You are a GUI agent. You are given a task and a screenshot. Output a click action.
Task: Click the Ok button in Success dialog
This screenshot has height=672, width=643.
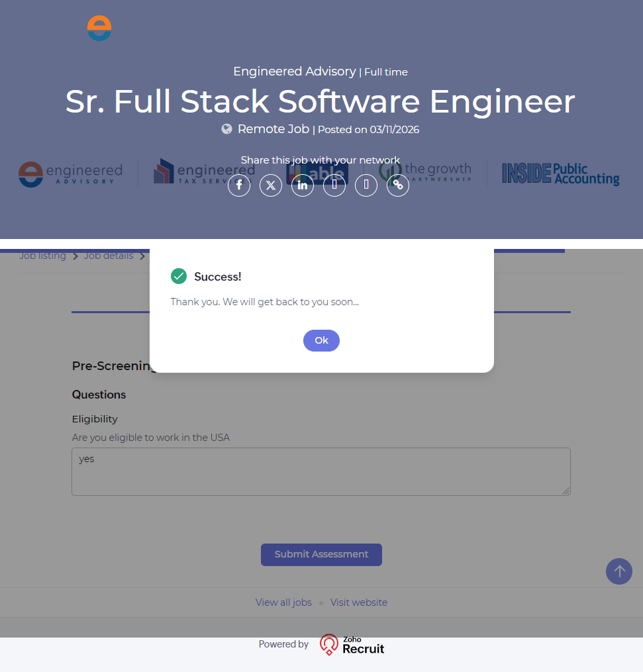pos(321,340)
